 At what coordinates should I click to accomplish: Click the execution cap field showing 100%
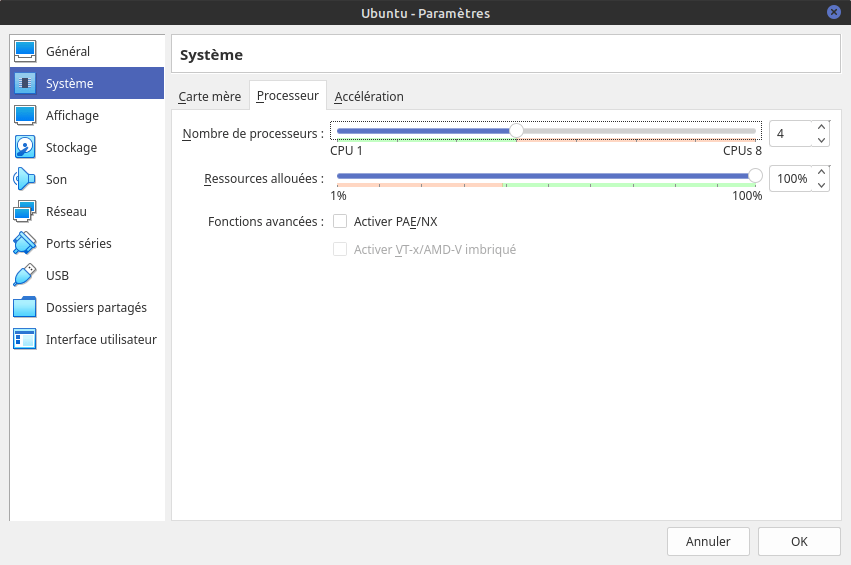(792, 179)
